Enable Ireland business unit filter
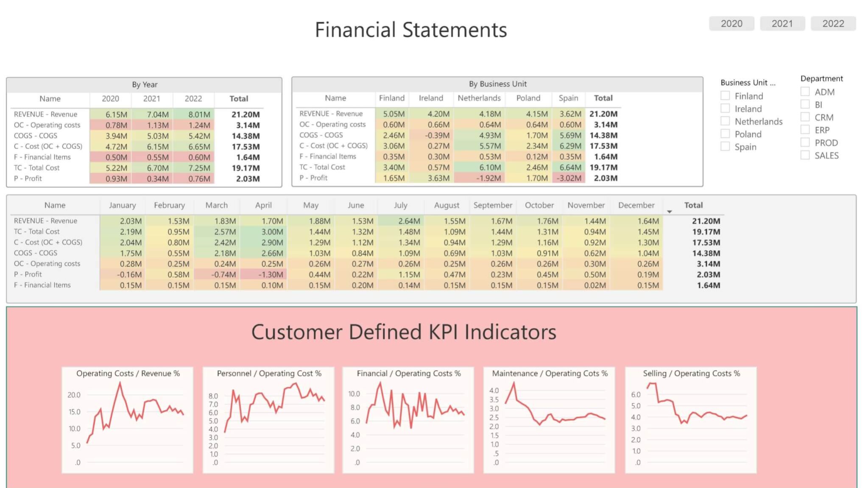 pyautogui.click(x=726, y=109)
